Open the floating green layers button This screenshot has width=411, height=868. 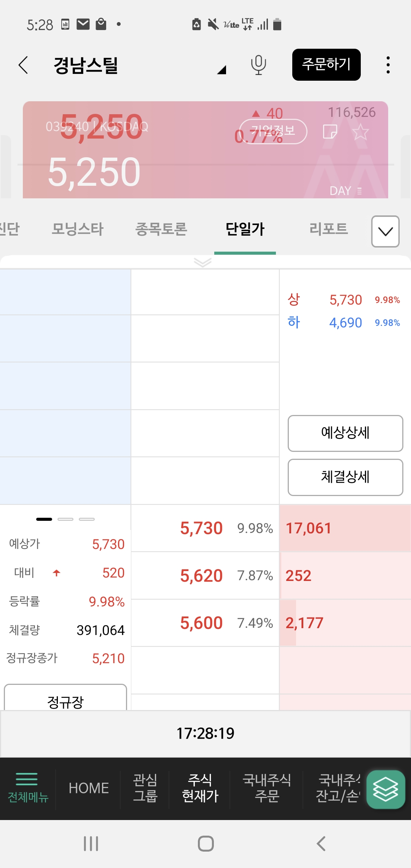click(386, 789)
